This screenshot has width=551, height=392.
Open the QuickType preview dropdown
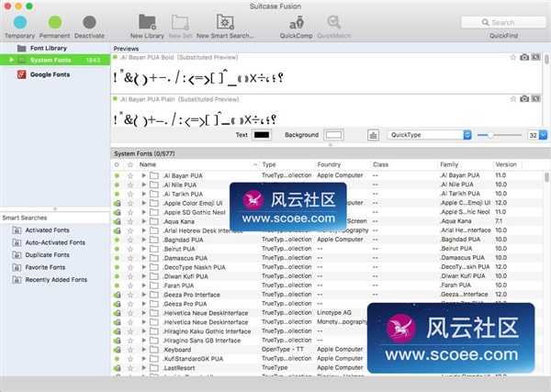point(429,135)
